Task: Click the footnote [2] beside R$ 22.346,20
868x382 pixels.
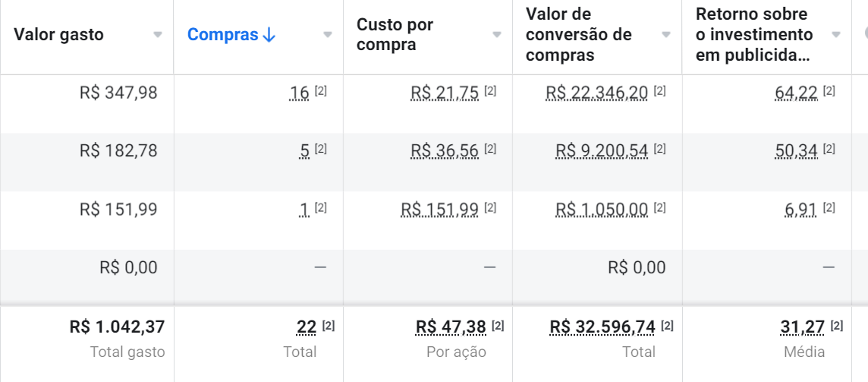Action: pos(659,91)
